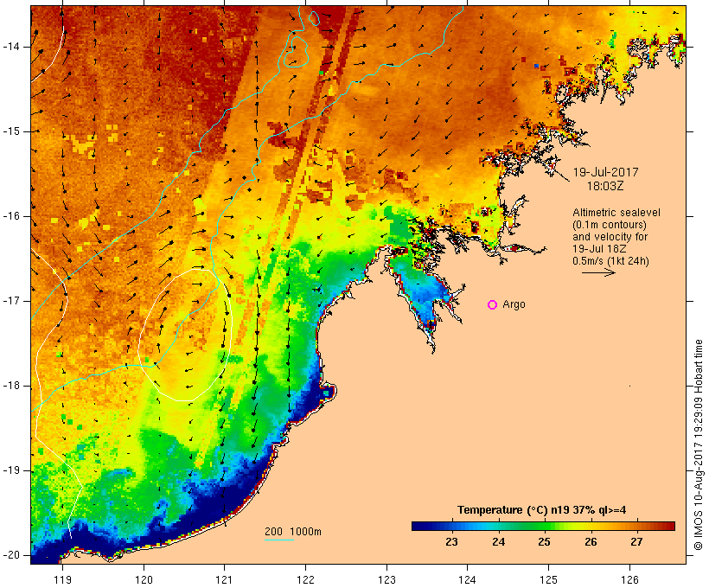
Task: Click the longitude axis label '123'
Action: 386,580
